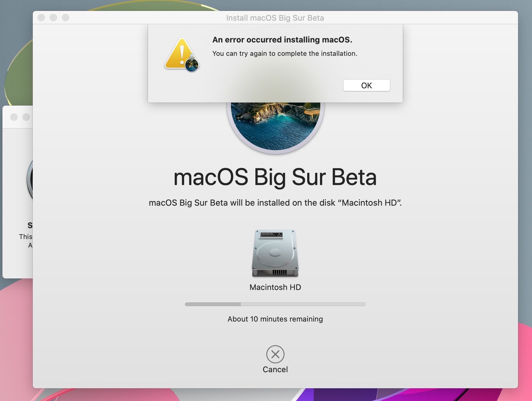
Task: Click the Cancel label under the icon
Action: [275, 369]
